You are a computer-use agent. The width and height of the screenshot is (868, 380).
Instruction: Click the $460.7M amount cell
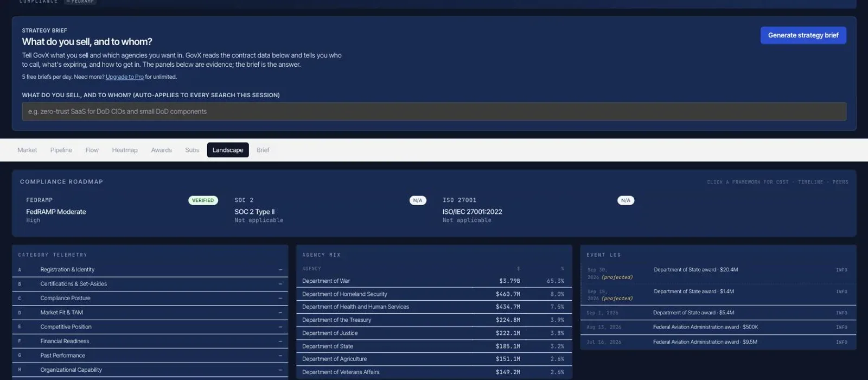pos(508,294)
